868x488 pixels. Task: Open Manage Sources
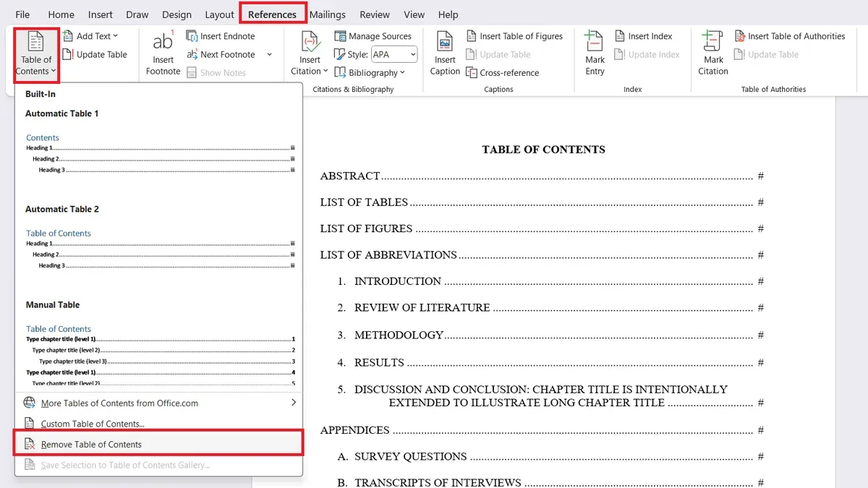coord(373,36)
